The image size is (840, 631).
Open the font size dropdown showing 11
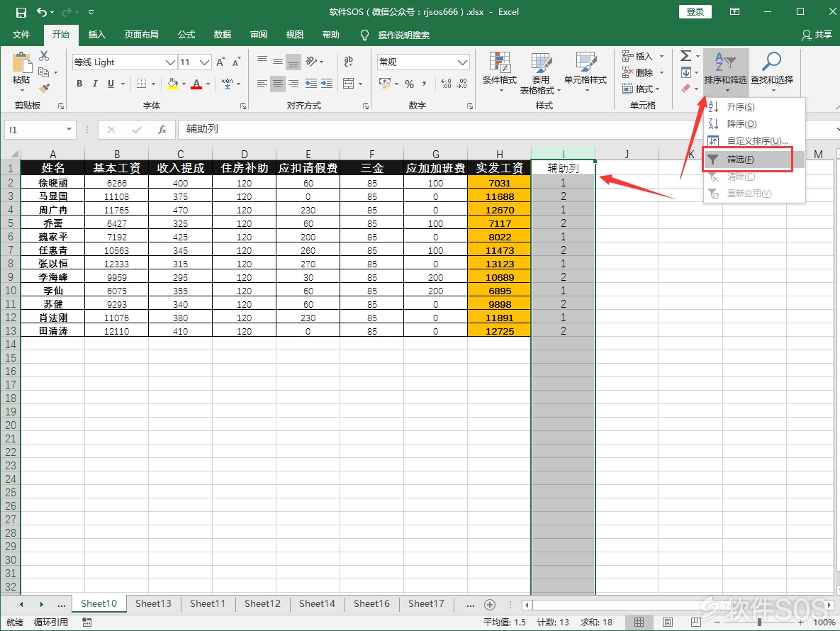(205, 62)
